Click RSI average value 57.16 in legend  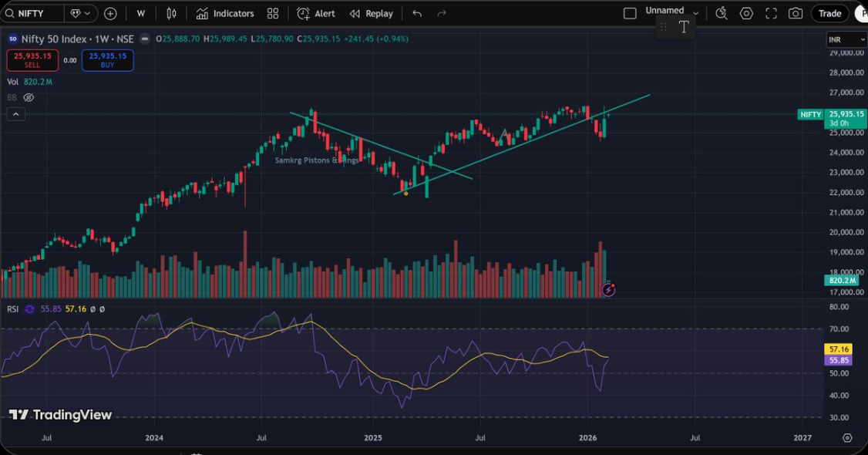click(x=76, y=309)
